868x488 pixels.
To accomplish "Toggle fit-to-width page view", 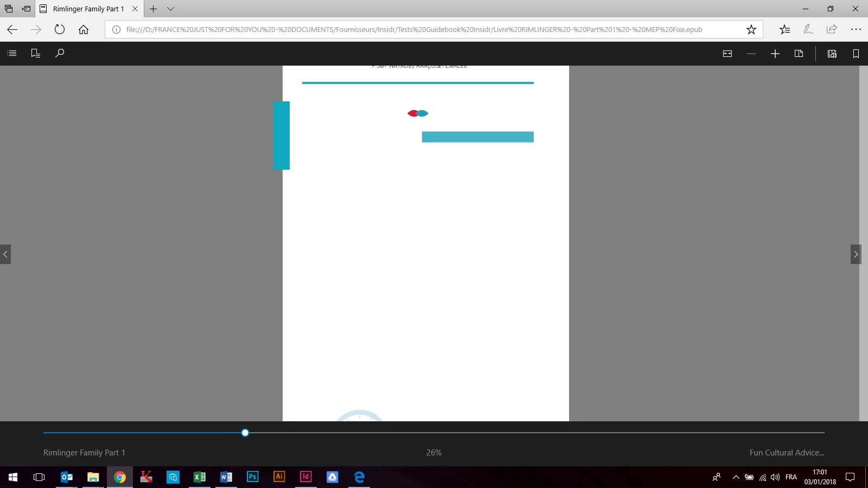I will (x=727, y=54).
